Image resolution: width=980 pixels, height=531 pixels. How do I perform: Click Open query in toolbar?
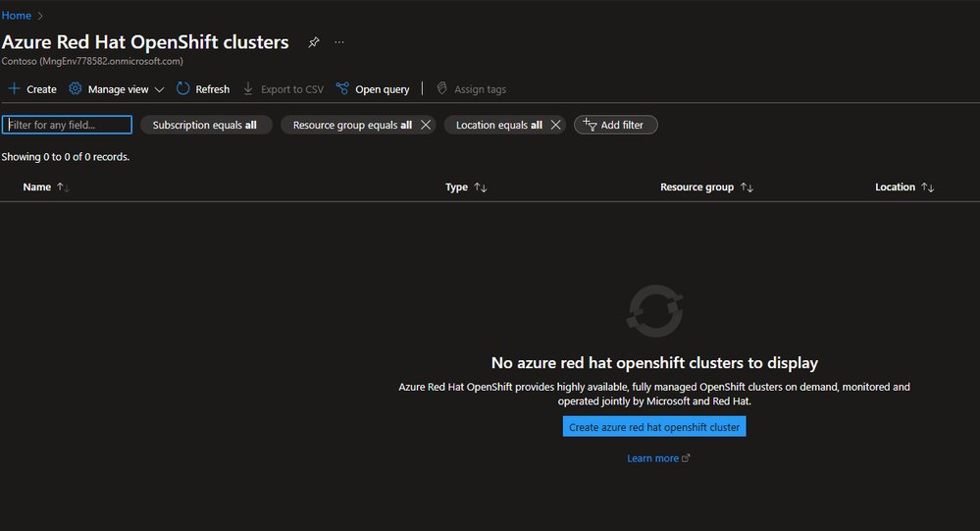point(373,89)
